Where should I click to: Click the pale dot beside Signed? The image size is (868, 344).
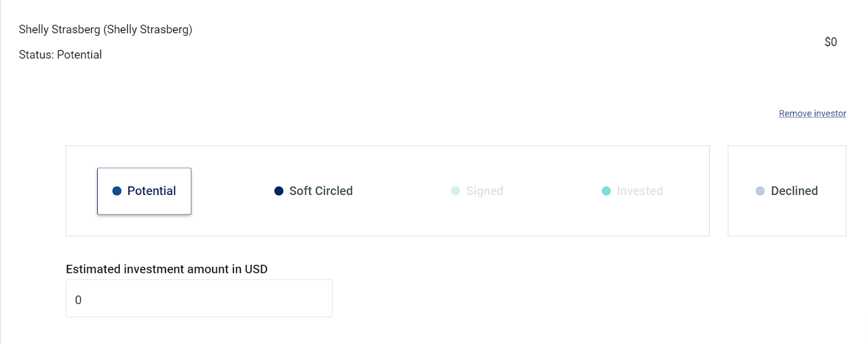click(456, 191)
